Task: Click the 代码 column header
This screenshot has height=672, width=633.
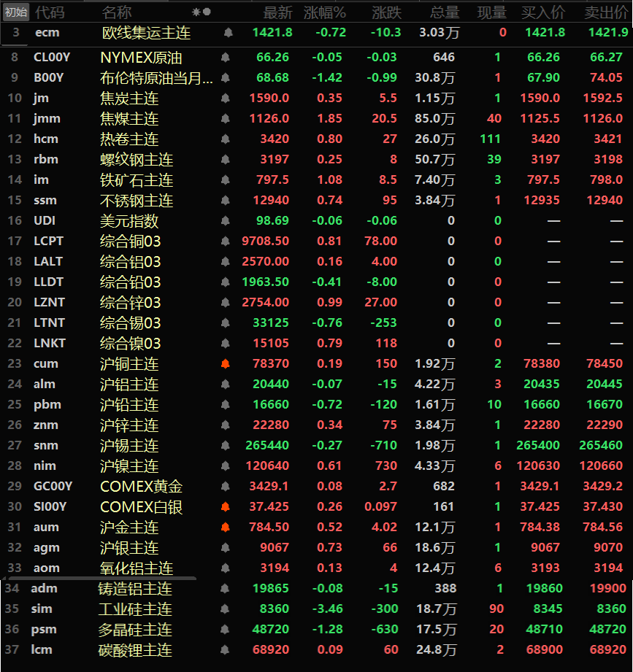Action: tap(50, 12)
